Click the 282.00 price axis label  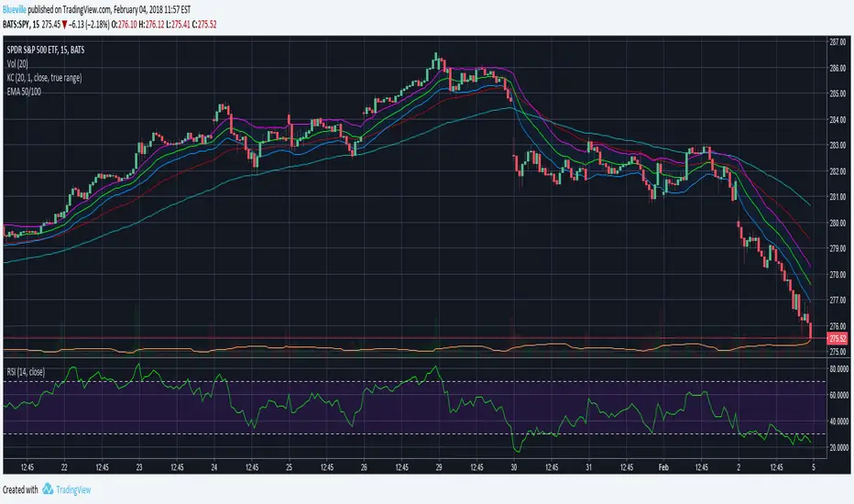click(838, 171)
